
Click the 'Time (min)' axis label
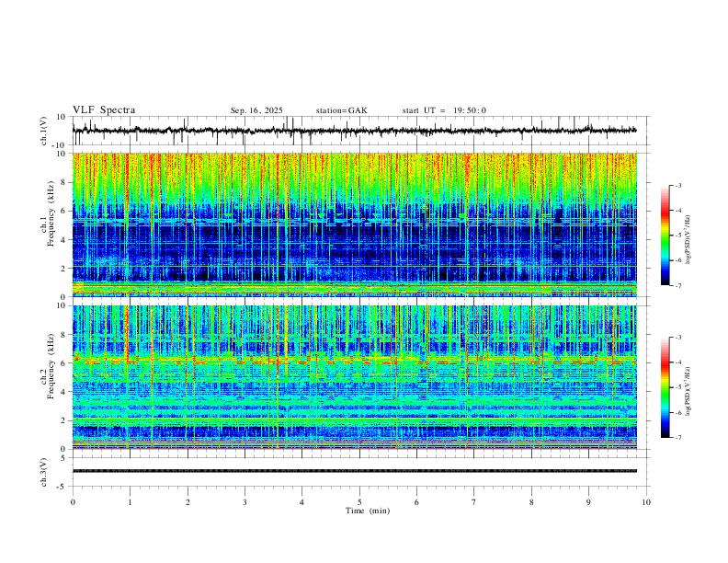point(368,511)
